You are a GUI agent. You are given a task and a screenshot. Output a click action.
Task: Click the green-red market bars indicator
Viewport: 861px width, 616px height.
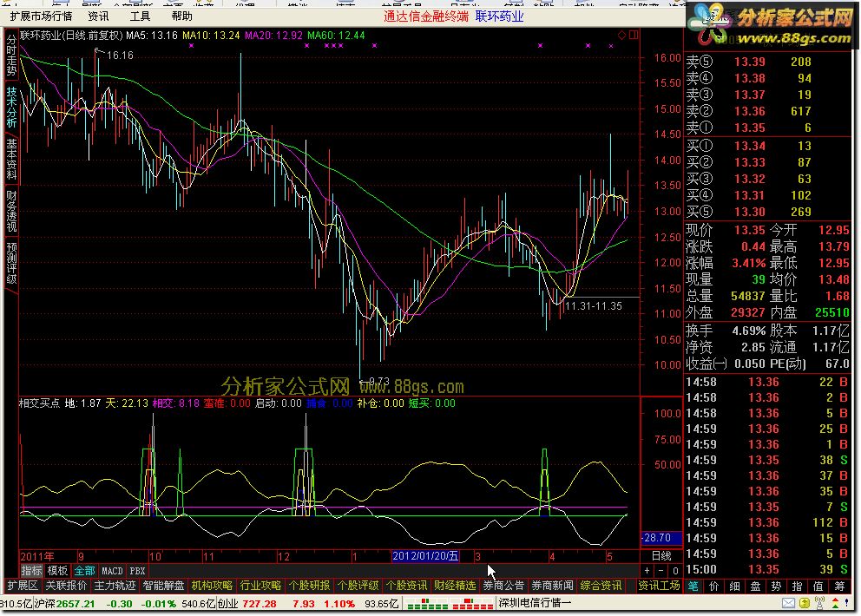point(450,604)
